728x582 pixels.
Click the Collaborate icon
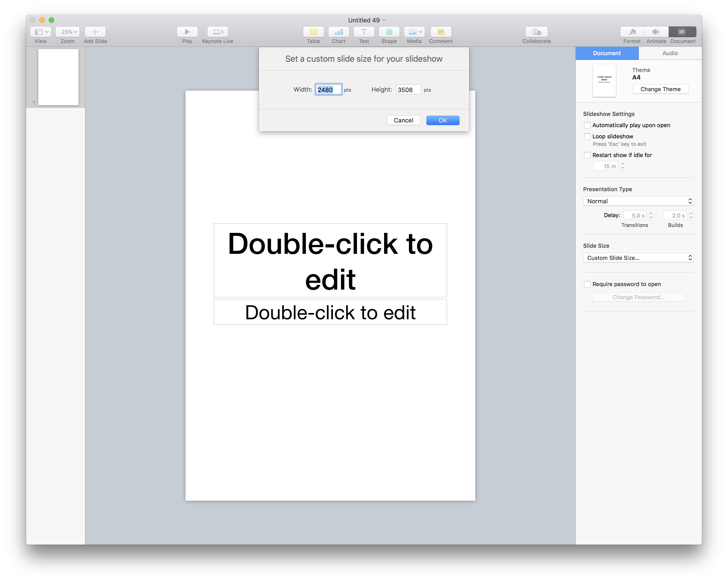[x=536, y=32]
